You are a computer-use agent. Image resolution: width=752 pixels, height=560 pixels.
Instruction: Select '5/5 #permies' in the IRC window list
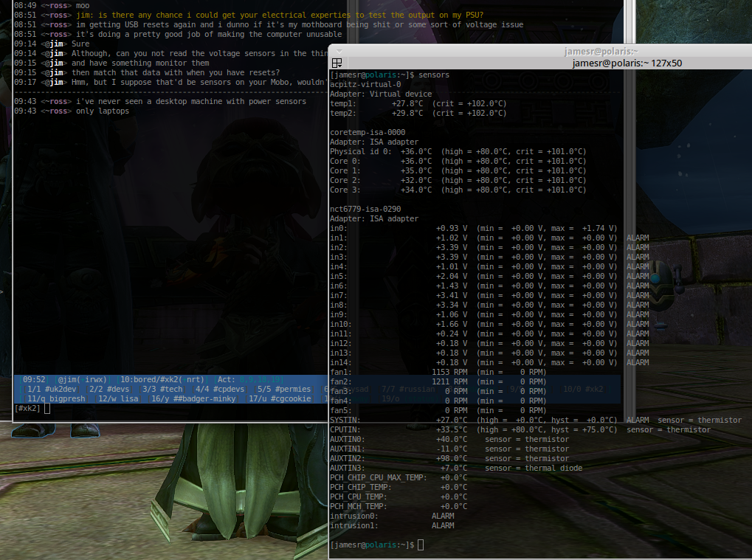coord(284,389)
